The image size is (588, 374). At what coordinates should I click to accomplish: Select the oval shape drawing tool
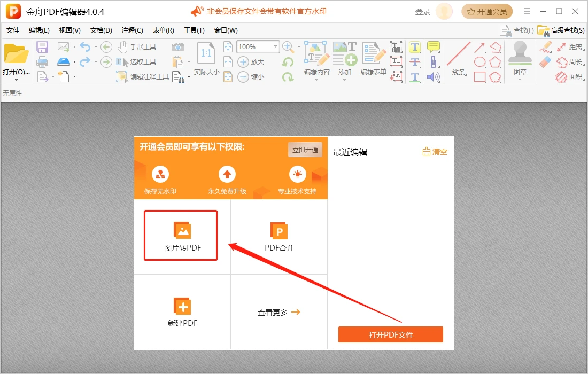pos(480,62)
